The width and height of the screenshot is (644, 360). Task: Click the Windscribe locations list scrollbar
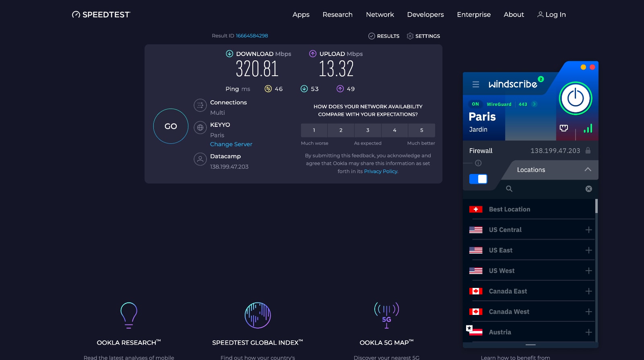pos(597,206)
